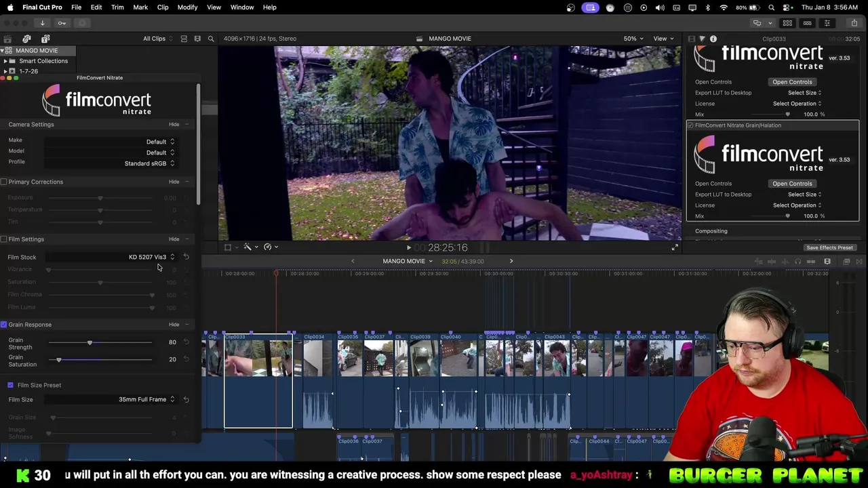This screenshot has height=488, width=868.
Task: Go back in timeline history arrow
Action: coord(353,261)
